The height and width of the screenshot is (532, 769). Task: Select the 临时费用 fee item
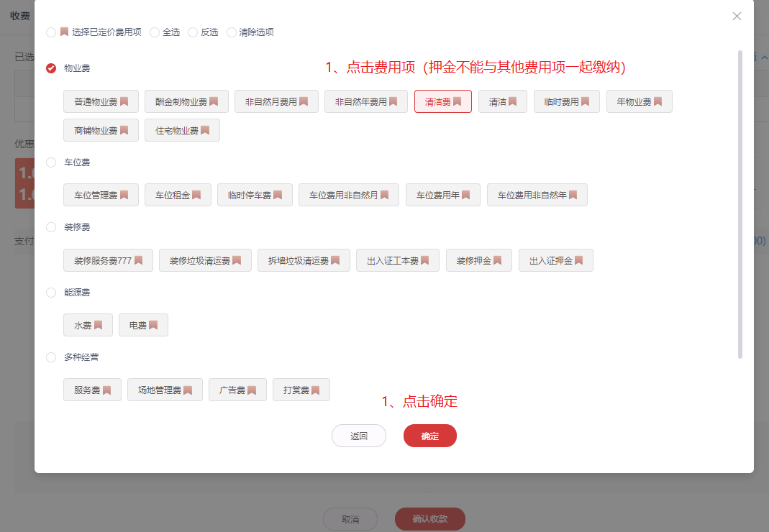pyautogui.click(x=567, y=101)
